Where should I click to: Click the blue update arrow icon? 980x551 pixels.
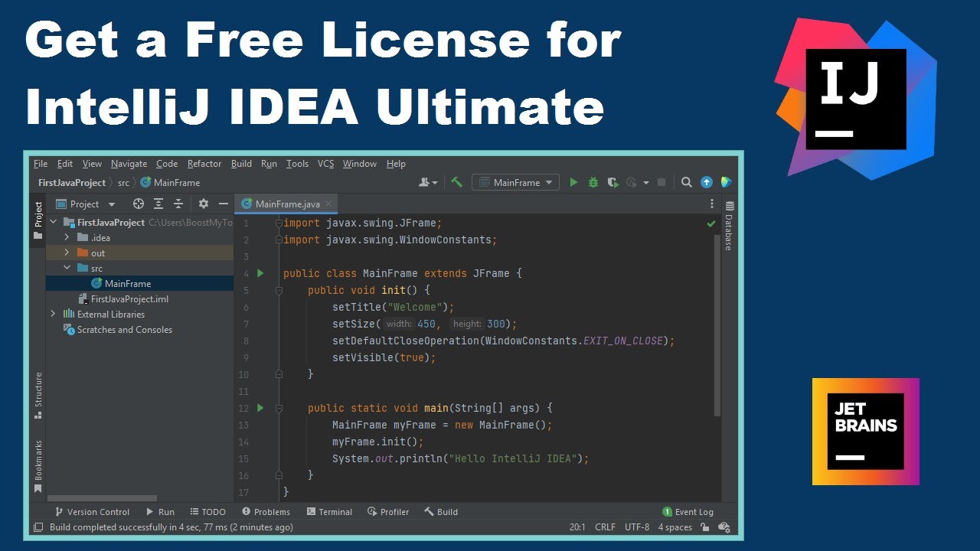(x=707, y=182)
